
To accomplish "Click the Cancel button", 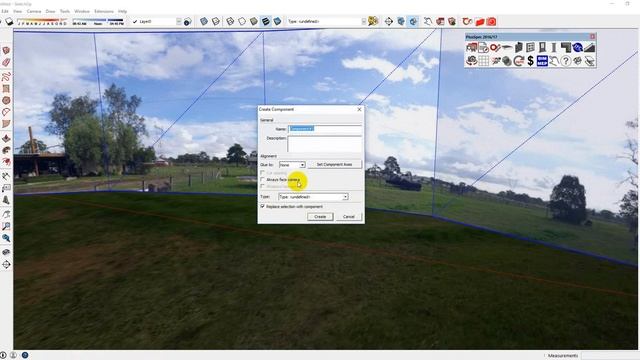I will click(x=349, y=217).
